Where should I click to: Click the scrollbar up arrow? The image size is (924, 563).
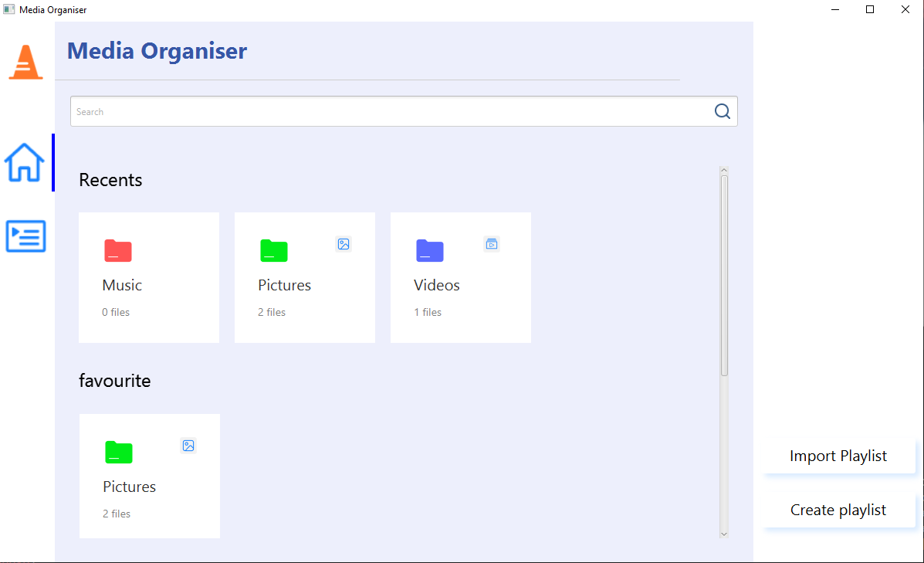point(724,170)
